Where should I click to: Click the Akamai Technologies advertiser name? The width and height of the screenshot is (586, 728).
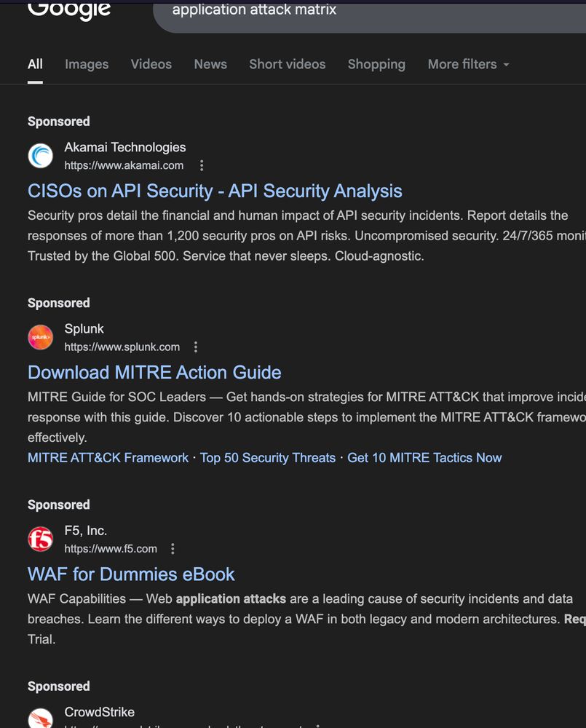click(x=125, y=147)
